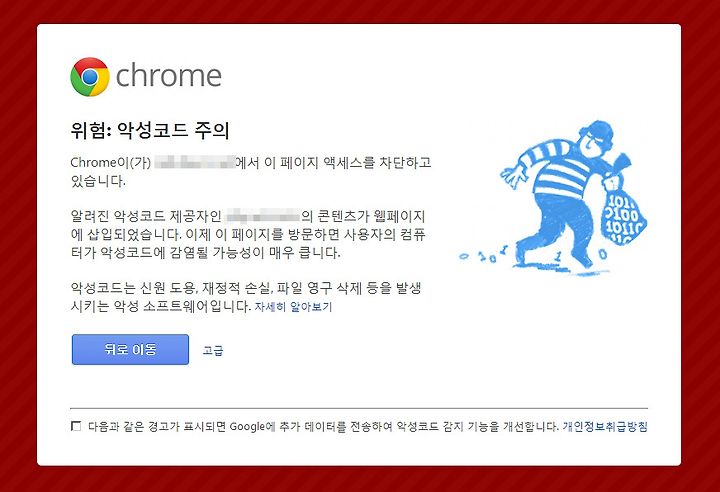Click the blurred site address after Chrome이(가)

(x=195, y=162)
